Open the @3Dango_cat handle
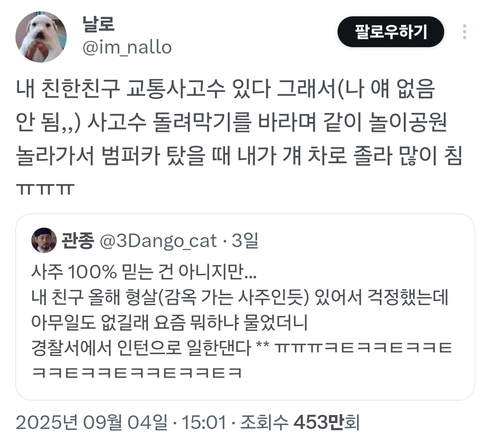490x448 pixels. [x=158, y=241]
